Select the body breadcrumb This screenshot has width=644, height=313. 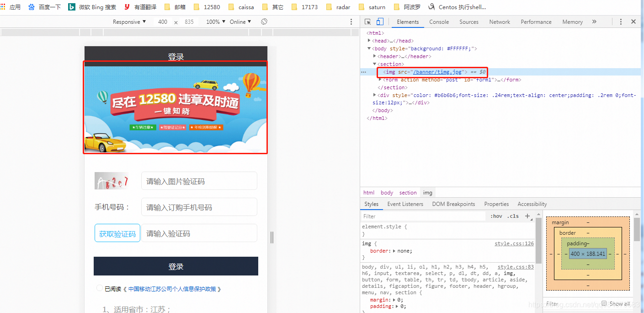(x=387, y=193)
